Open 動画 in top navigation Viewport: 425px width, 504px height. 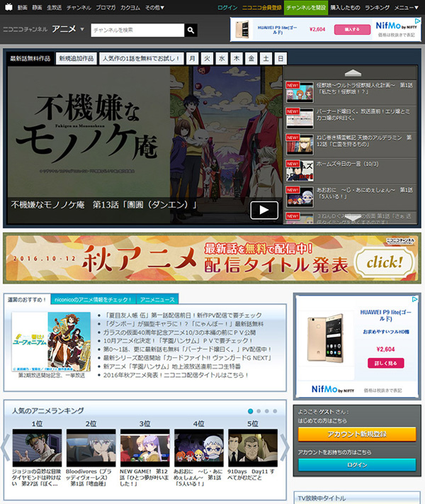22,7
